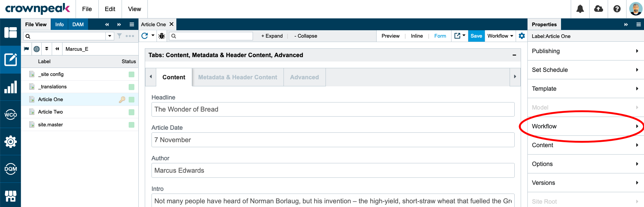Switch to Preview view mode

pos(390,36)
